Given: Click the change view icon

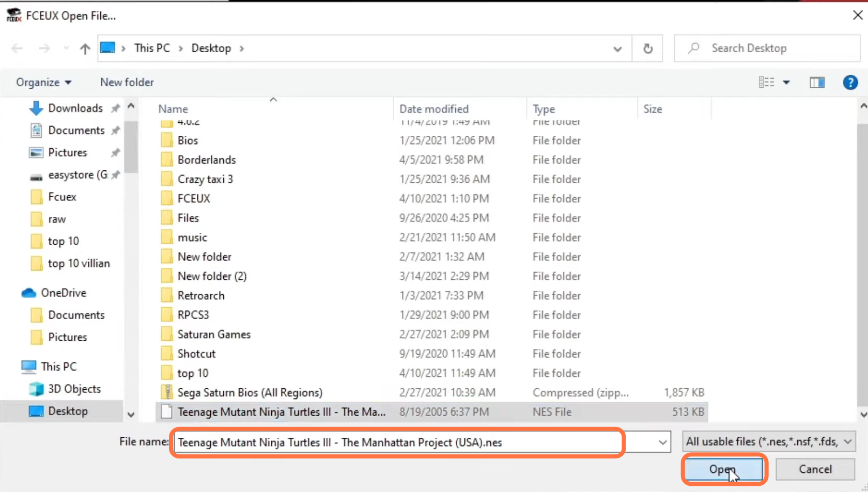Looking at the screenshot, I should (766, 82).
